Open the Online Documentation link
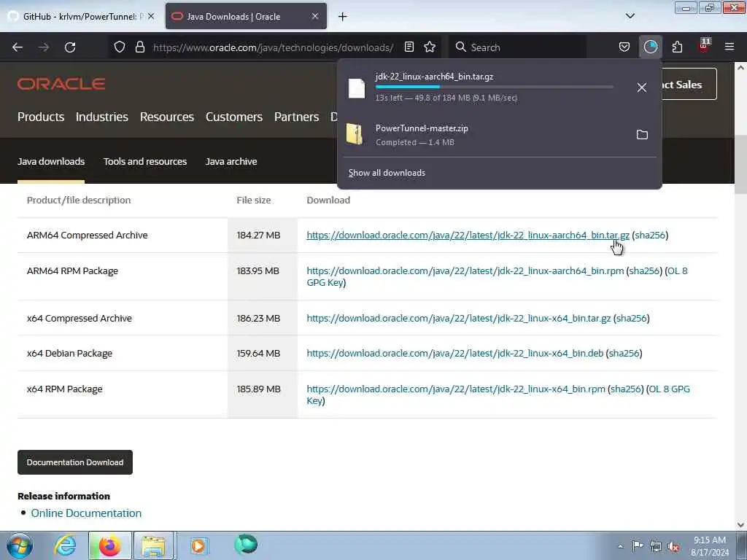The image size is (747, 560). click(86, 513)
